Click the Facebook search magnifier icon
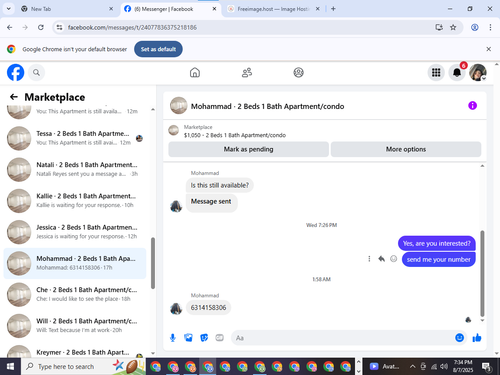 pyautogui.click(x=36, y=72)
